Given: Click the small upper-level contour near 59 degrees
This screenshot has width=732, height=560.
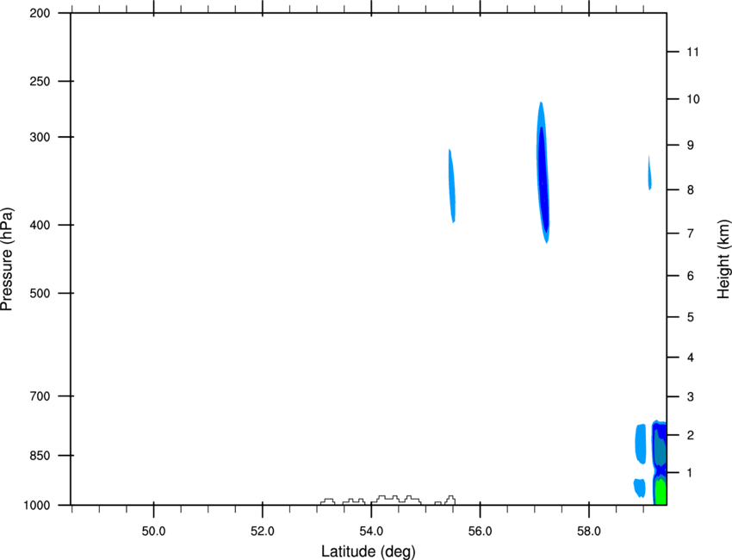Looking at the screenshot, I should click(x=650, y=173).
